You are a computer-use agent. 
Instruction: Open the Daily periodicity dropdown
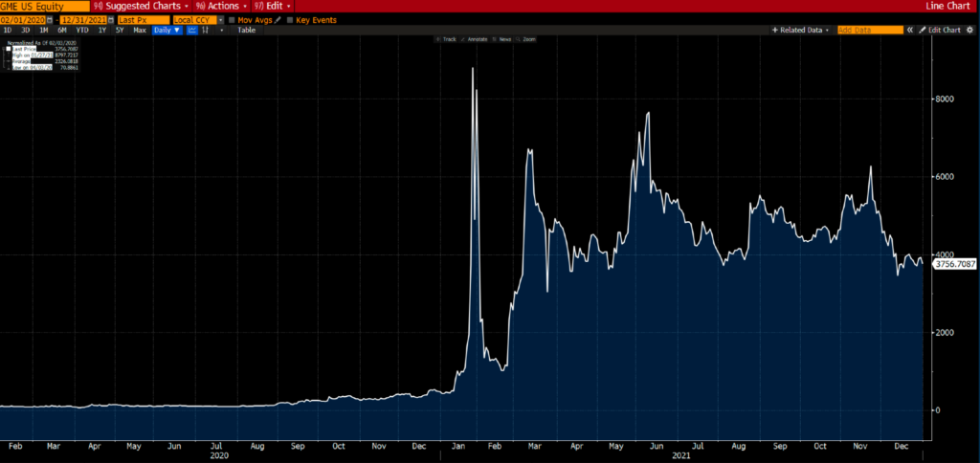click(167, 30)
